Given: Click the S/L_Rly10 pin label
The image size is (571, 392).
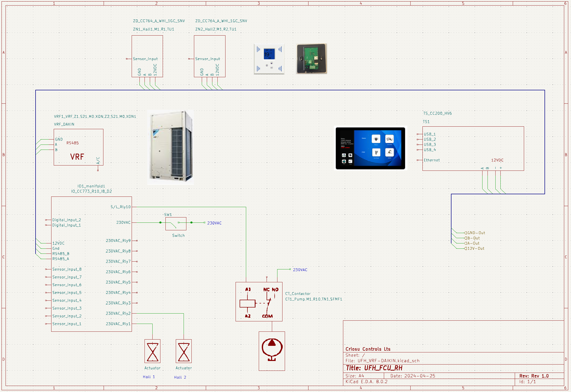Looking at the screenshot, I should 121,207.
